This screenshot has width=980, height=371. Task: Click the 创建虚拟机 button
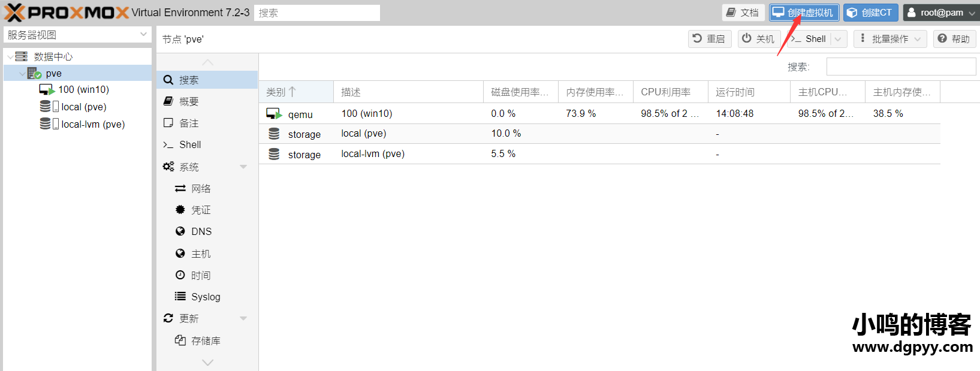pyautogui.click(x=804, y=13)
